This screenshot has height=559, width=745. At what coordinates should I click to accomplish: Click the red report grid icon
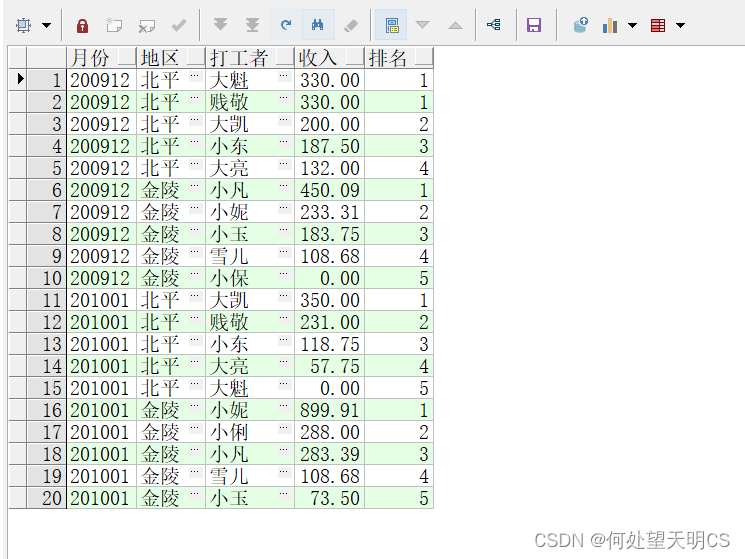point(658,25)
